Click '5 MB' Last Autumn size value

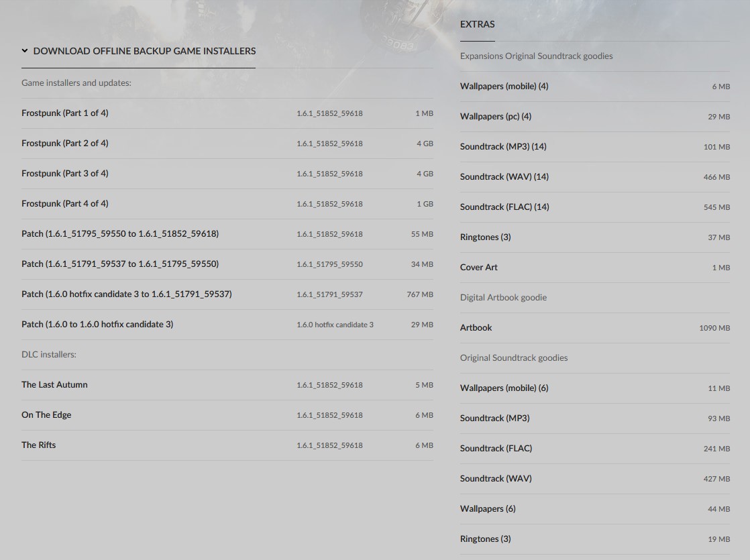[424, 385]
